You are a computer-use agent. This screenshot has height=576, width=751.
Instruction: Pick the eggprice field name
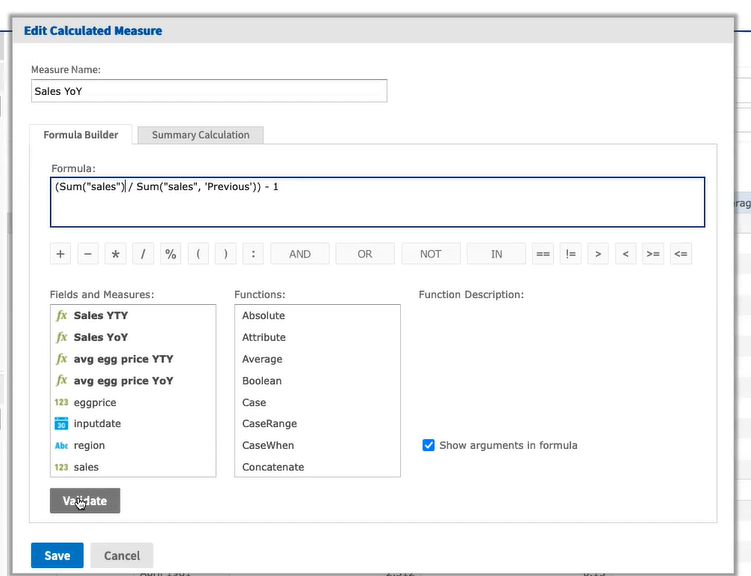pos(95,403)
